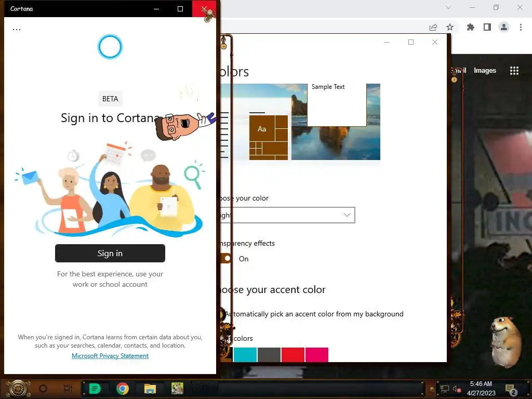The width and height of the screenshot is (532, 399).
Task: Minimize the Cortana window
Action: [156, 9]
